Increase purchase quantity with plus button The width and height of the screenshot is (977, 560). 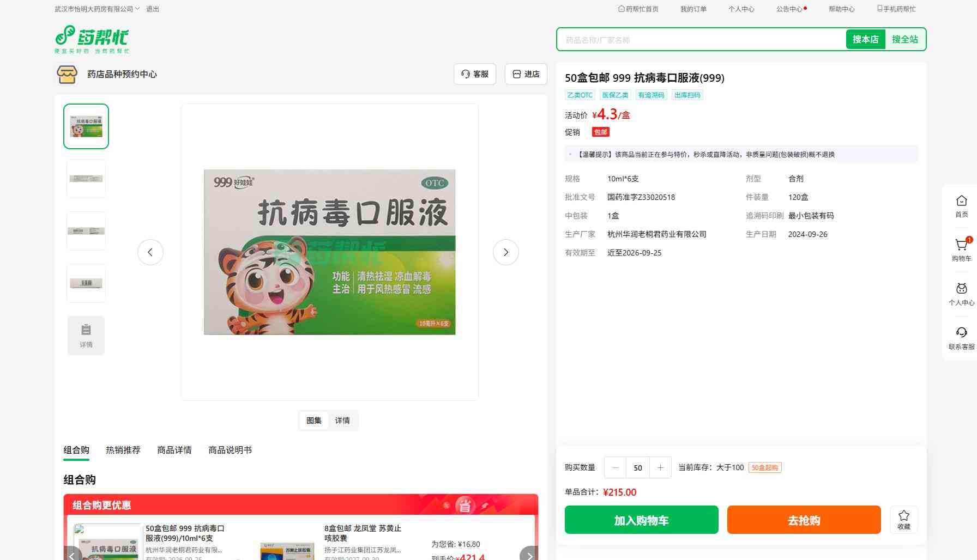pyautogui.click(x=660, y=467)
